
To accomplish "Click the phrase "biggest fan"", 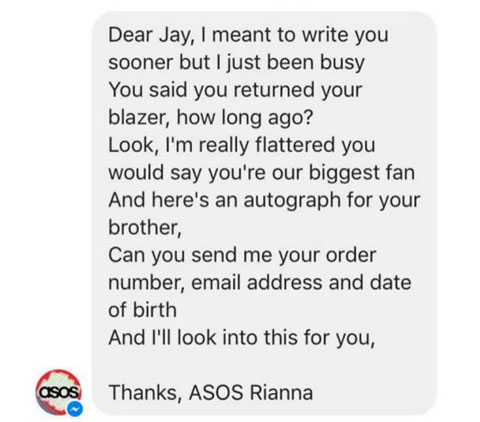I will (362, 173).
